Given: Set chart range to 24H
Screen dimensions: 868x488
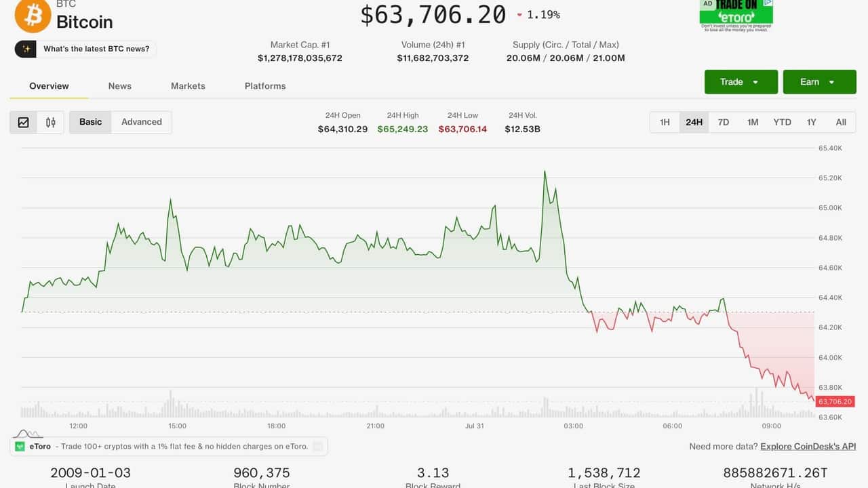Looking at the screenshot, I should [x=694, y=122].
